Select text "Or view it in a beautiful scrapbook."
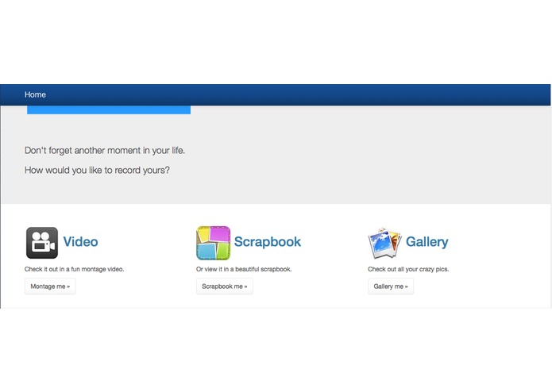The width and height of the screenshot is (552, 392). point(244,269)
